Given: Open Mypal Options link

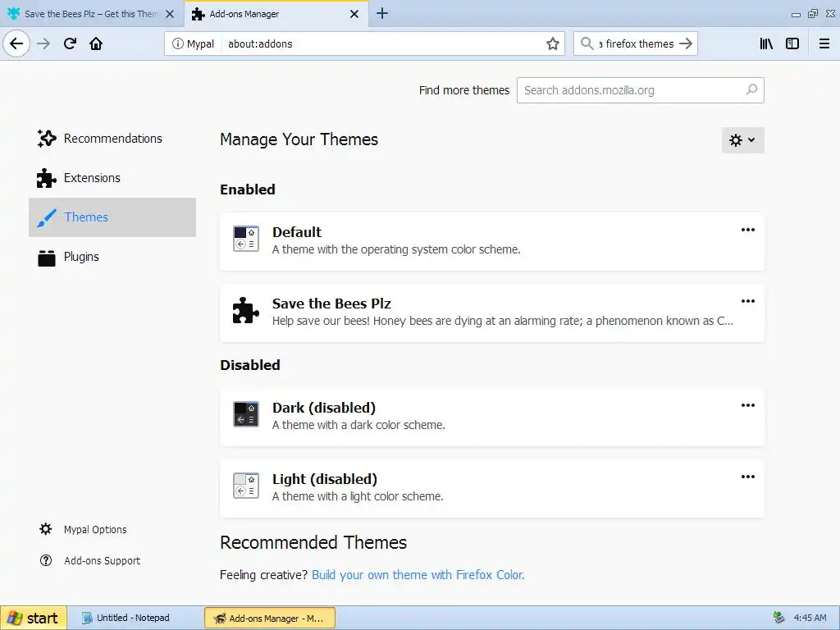Looking at the screenshot, I should tap(95, 529).
